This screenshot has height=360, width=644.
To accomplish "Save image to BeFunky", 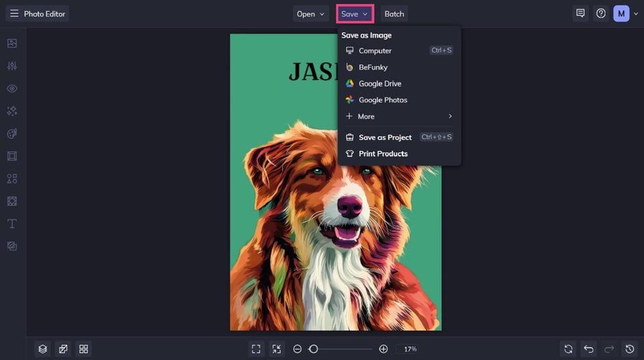I will coord(399,67).
